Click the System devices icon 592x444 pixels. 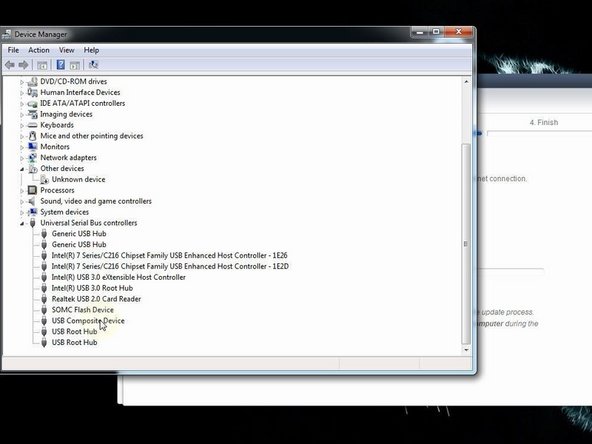tap(33, 212)
